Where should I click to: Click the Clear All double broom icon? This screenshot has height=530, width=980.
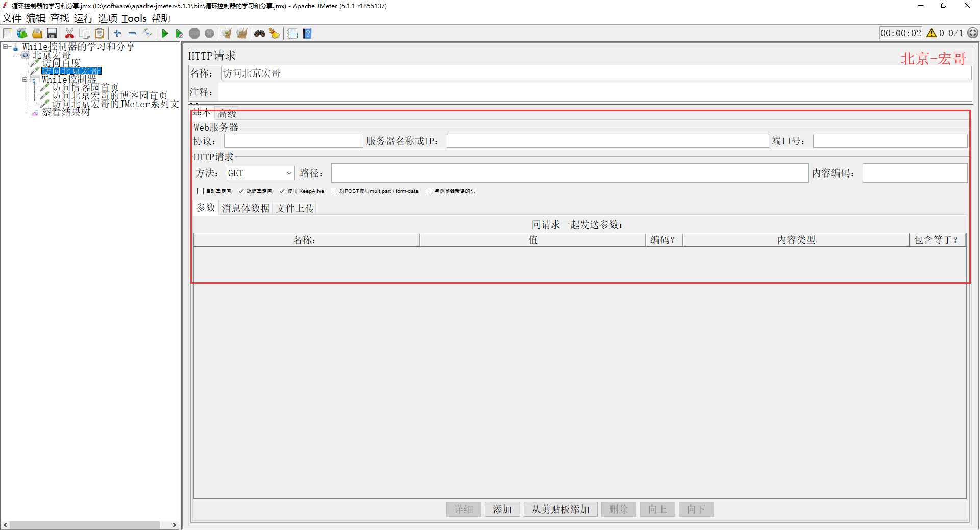coord(242,33)
